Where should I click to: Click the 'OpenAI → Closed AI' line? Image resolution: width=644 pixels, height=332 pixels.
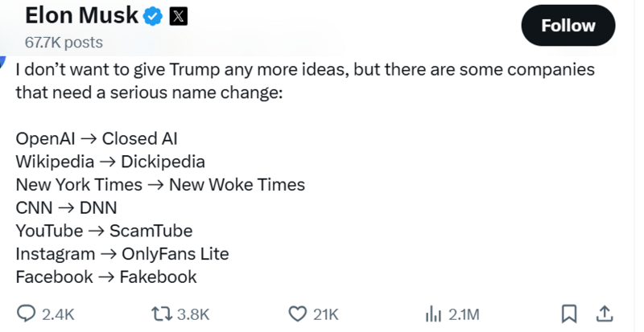click(x=96, y=138)
